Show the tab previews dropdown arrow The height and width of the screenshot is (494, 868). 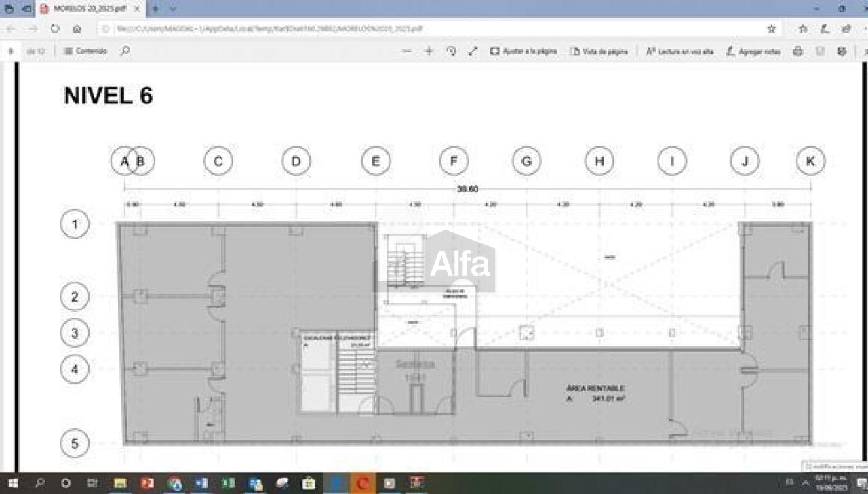click(x=172, y=9)
